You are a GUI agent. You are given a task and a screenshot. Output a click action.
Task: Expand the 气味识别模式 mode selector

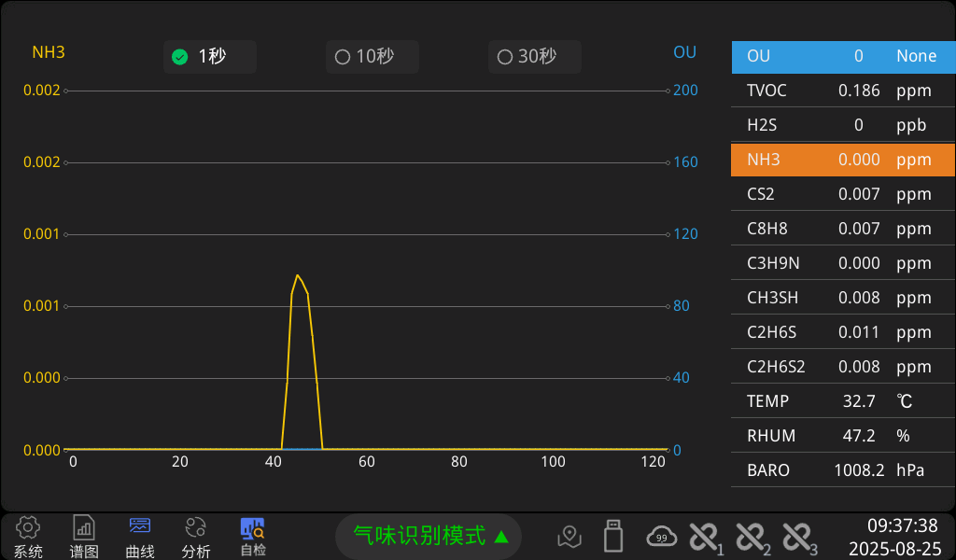pyautogui.click(x=429, y=536)
